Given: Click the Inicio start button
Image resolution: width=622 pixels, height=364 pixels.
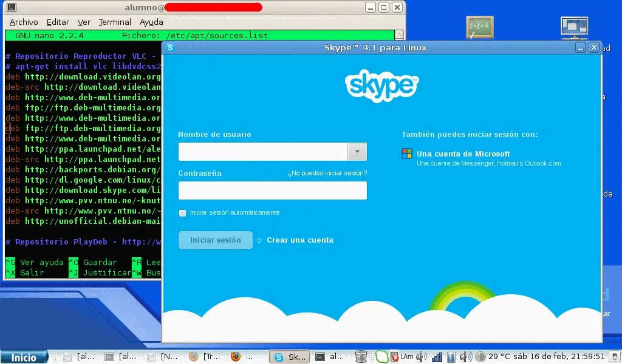Looking at the screenshot, I should 24,357.
